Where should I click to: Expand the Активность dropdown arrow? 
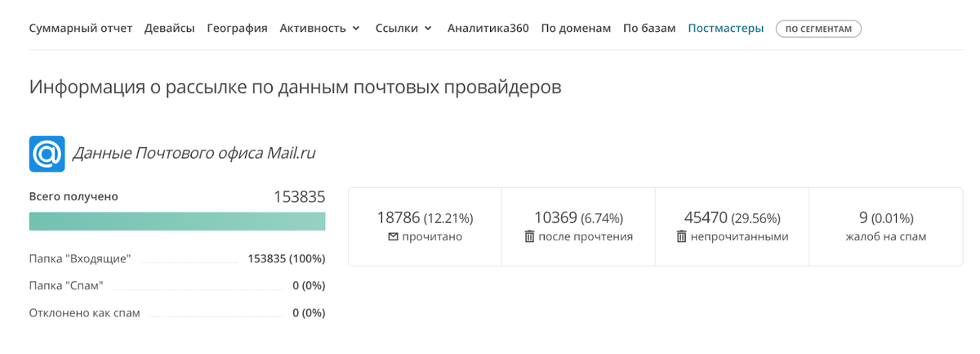point(356,29)
